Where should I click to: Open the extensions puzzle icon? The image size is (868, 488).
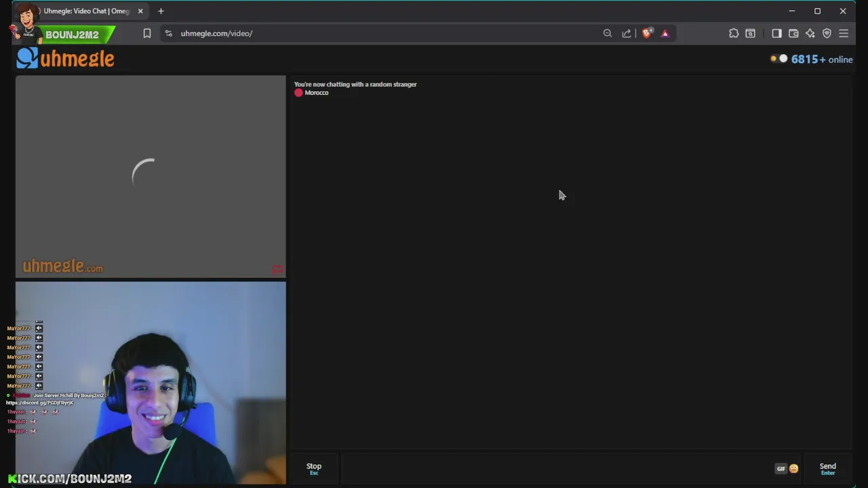click(x=734, y=33)
